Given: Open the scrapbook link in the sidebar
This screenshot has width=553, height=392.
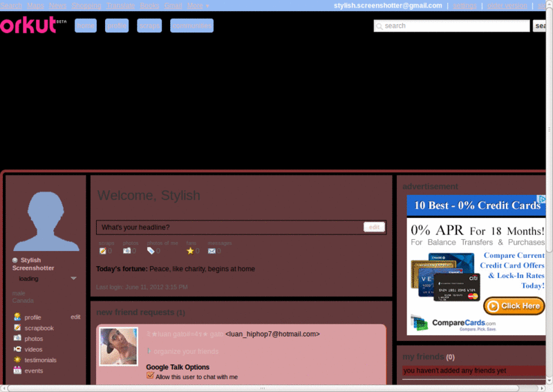Looking at the screenshot, I should (39, 328).
